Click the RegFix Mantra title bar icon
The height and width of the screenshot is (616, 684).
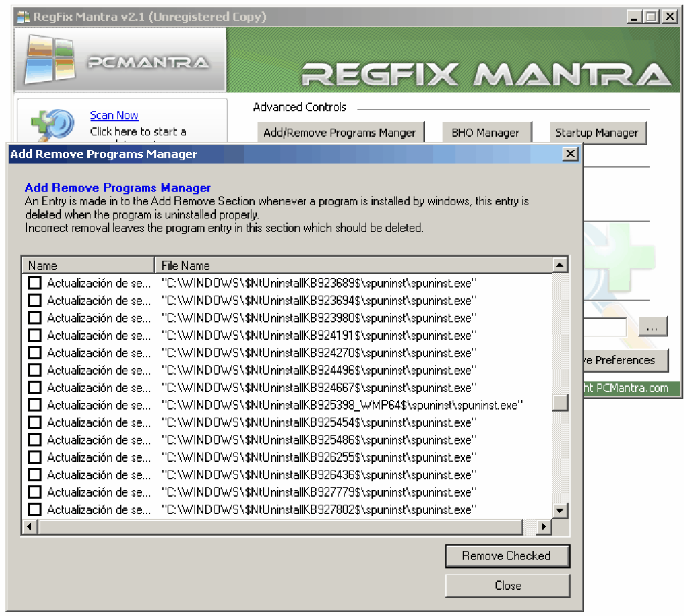pyautogui.click(x=23, y=15)
